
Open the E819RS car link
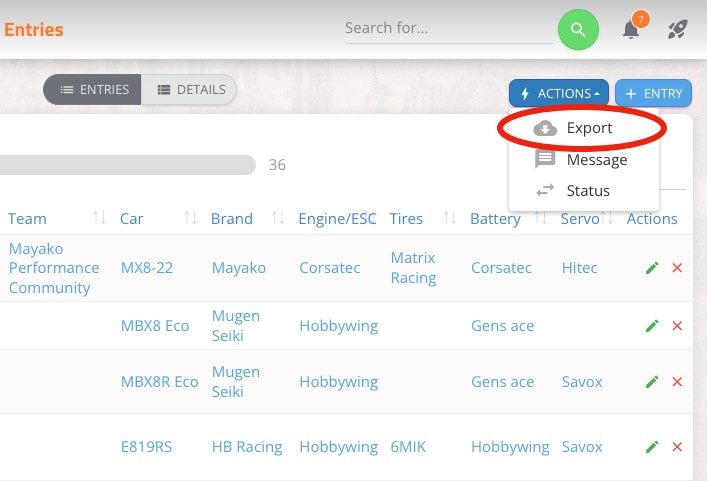[x=146, y=447]
